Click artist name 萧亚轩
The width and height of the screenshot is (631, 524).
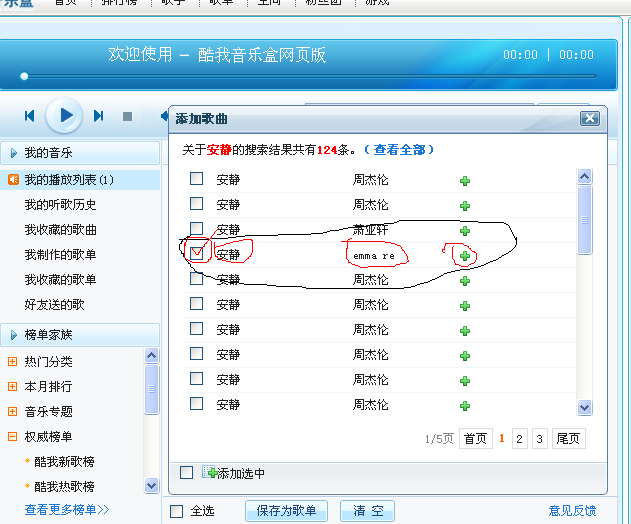(x=370, y=230)
